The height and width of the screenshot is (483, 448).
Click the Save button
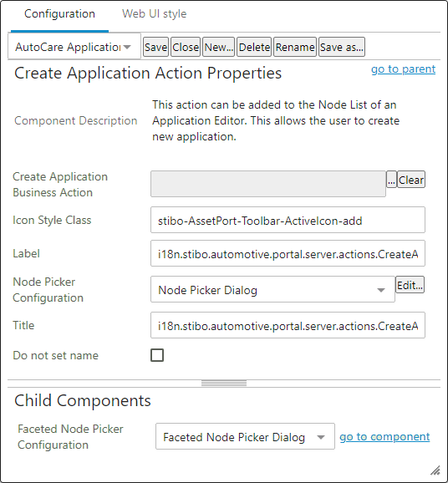click(x=155, y=47)
